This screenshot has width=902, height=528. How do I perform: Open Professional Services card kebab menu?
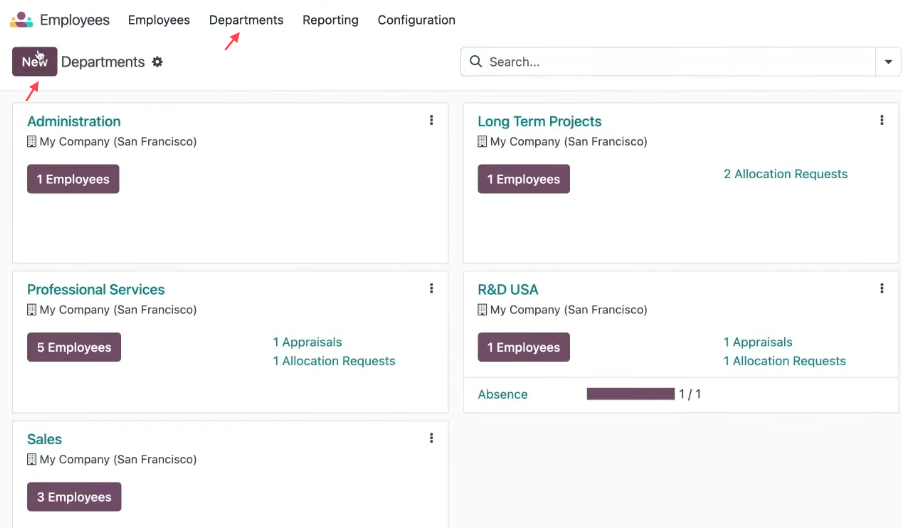pyautogui.click(x=431, y=288)
